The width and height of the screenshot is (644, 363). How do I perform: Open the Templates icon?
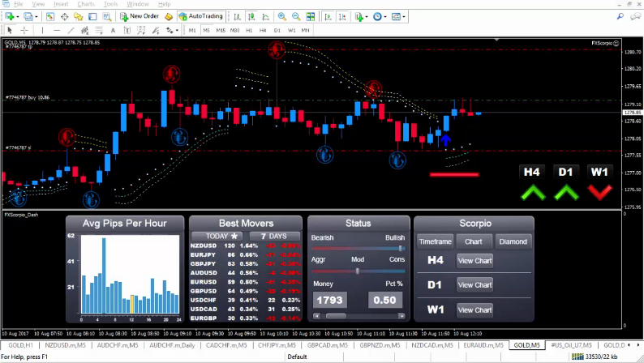[396, 17]
